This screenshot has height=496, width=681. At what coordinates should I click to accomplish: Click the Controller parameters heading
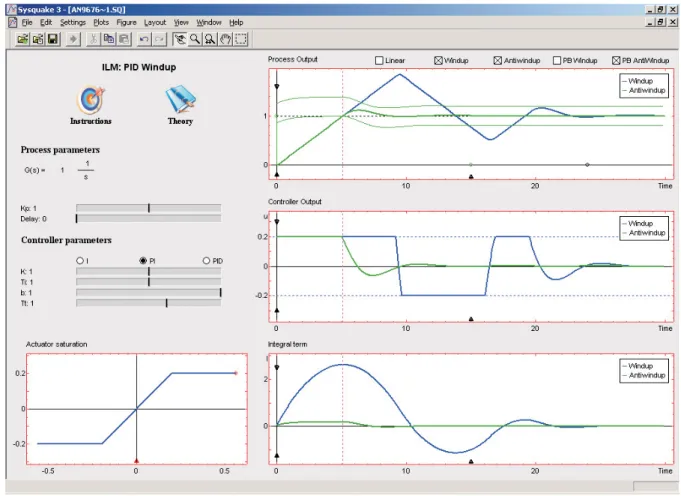point(66,240)
